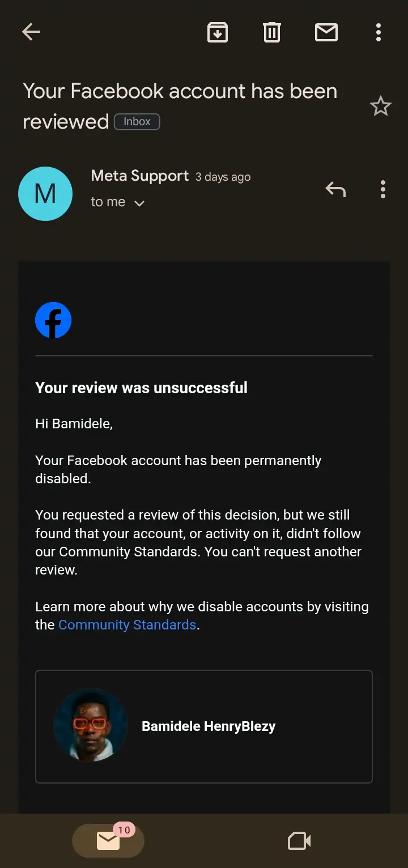This screenshot has height=868, width=408.
Task: Switch to the Meet video tab
Action: pos(299,841)
